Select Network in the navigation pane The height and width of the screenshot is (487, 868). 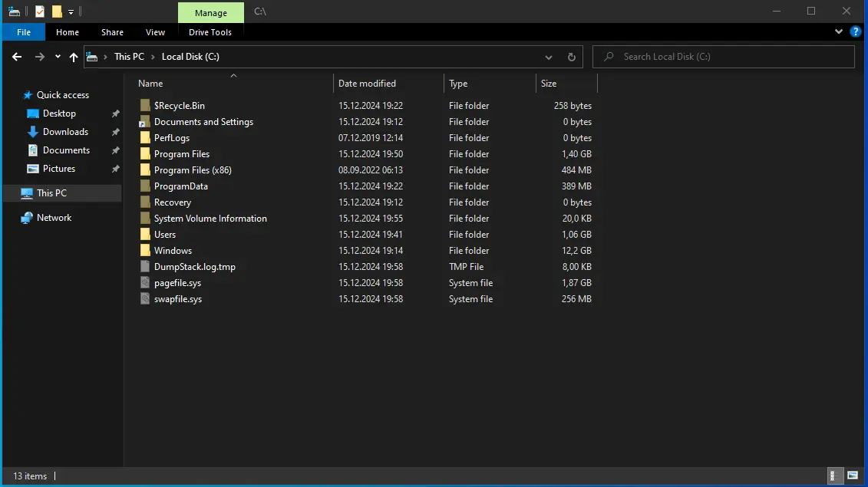pos(54,218)
